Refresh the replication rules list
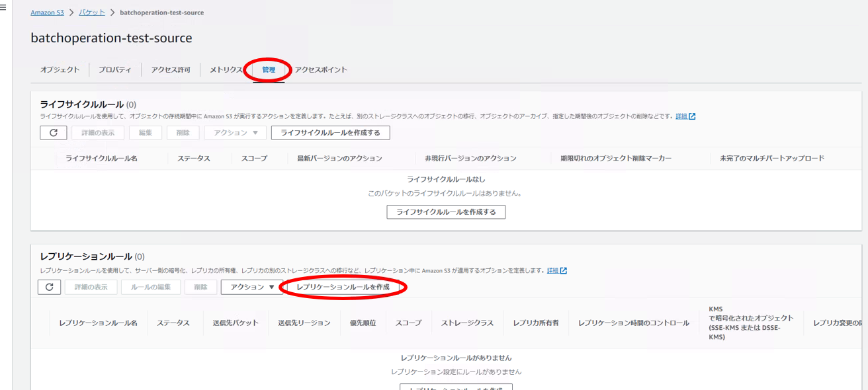This screenshot has width=868, height=390. click(50, 288)
